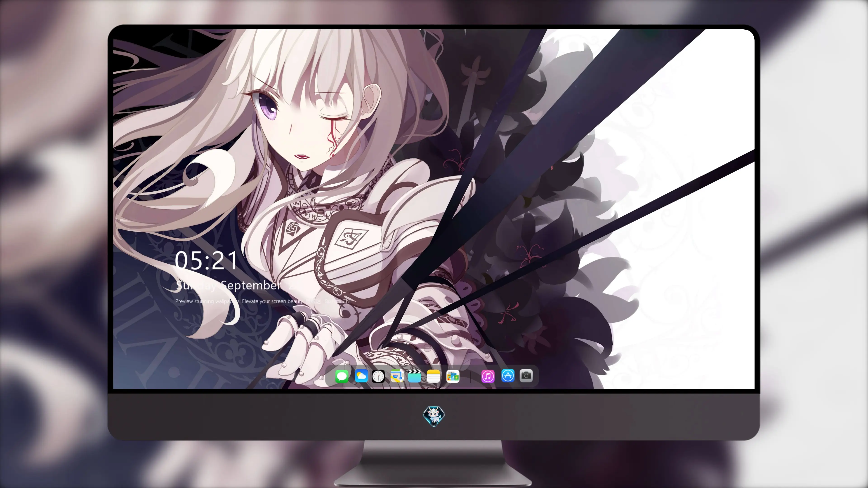Click the dragon logo badge on the monitor chin

tap(434, 416)
